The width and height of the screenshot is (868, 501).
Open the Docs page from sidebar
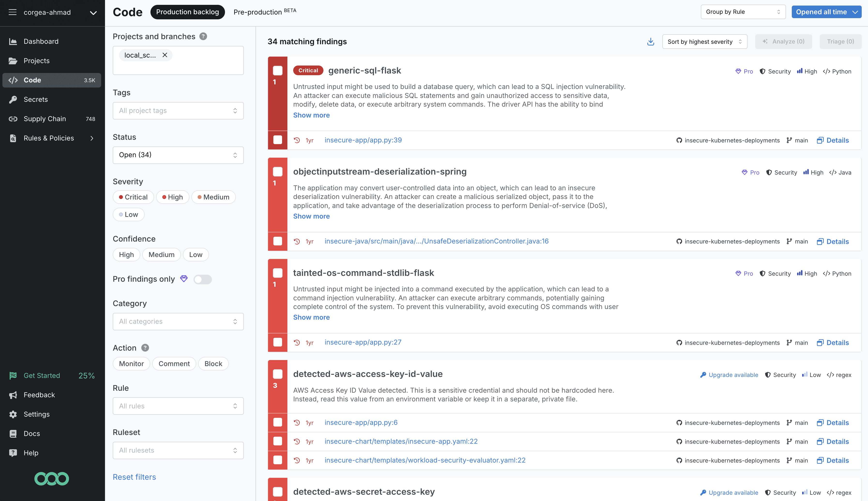(32, 434)
